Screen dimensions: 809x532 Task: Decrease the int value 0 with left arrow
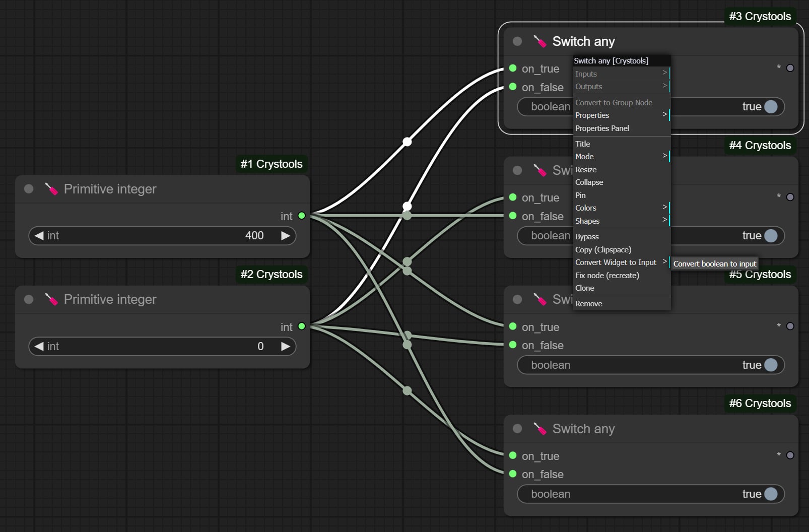(39, 347)
